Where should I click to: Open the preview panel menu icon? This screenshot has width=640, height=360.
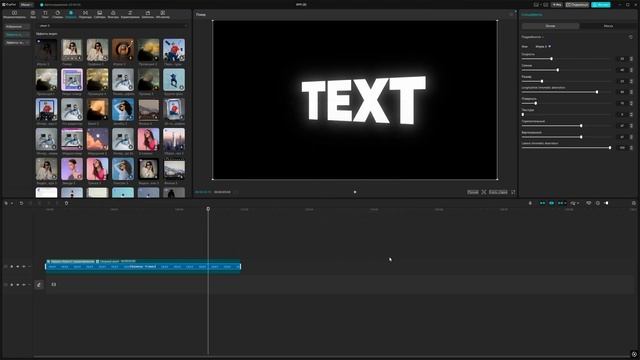coord(511,15)
